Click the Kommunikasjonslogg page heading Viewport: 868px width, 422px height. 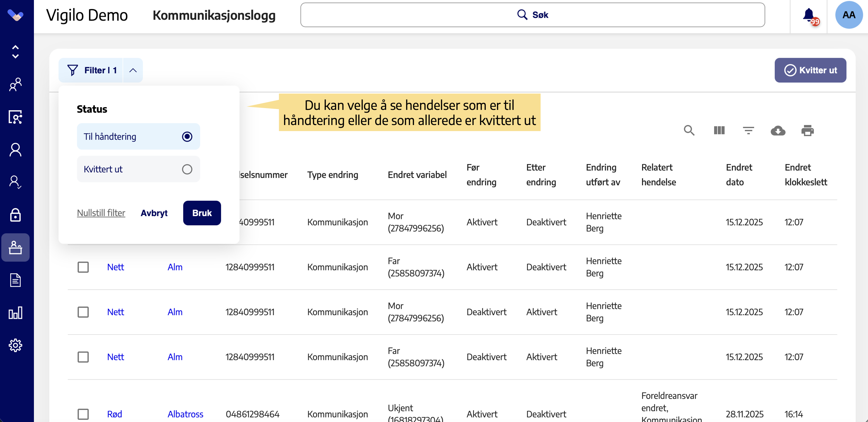[x=214, y=15]
